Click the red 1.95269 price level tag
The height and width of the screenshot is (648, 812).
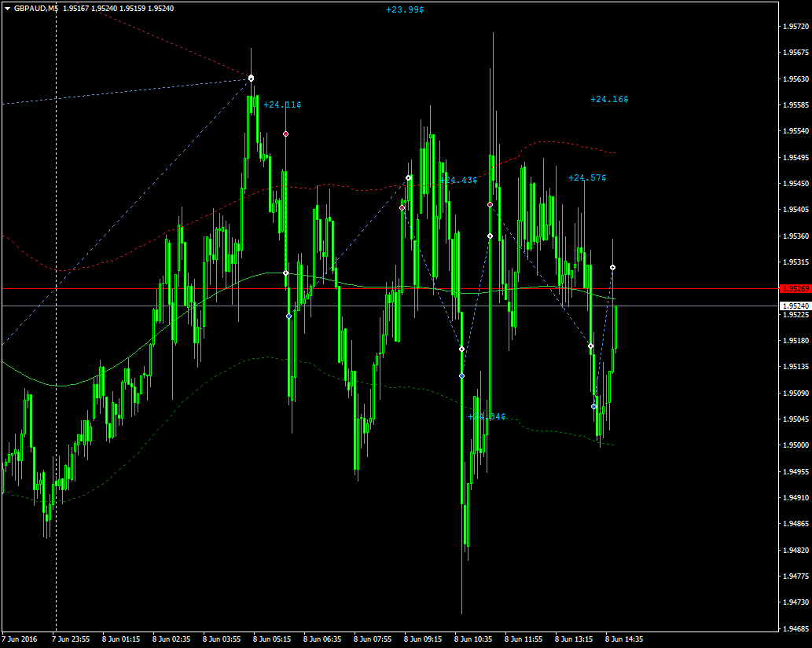pyautogui.click(x=795, y=289)
